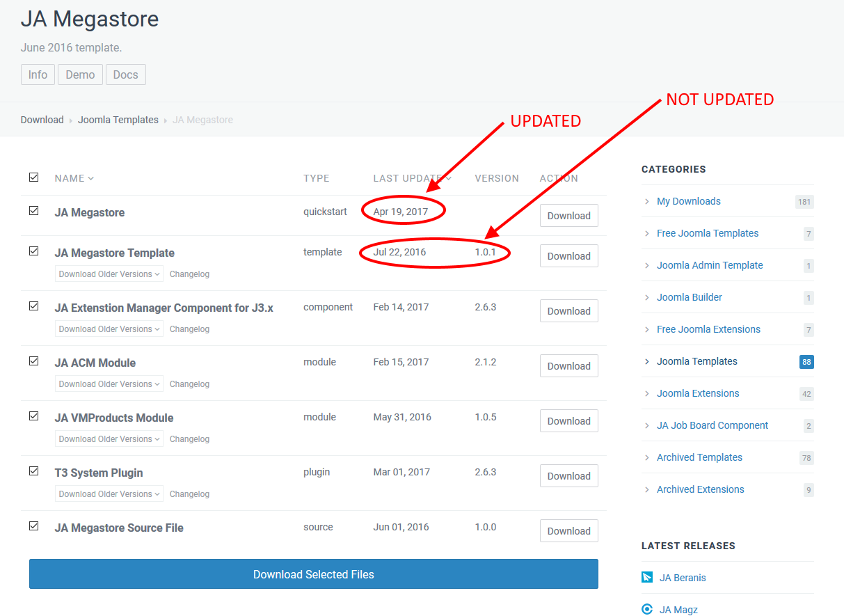Click the 88 badge for Joomla Templates

(806, 362)
